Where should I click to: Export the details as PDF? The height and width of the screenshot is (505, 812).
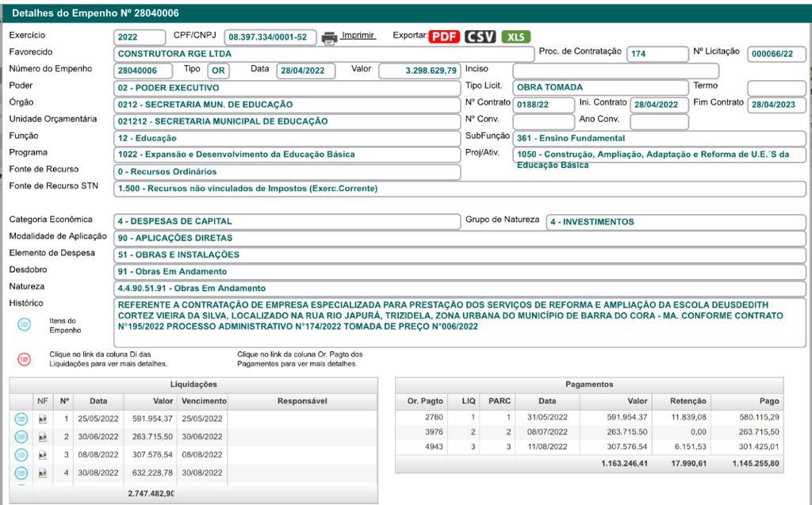(444, 36)
